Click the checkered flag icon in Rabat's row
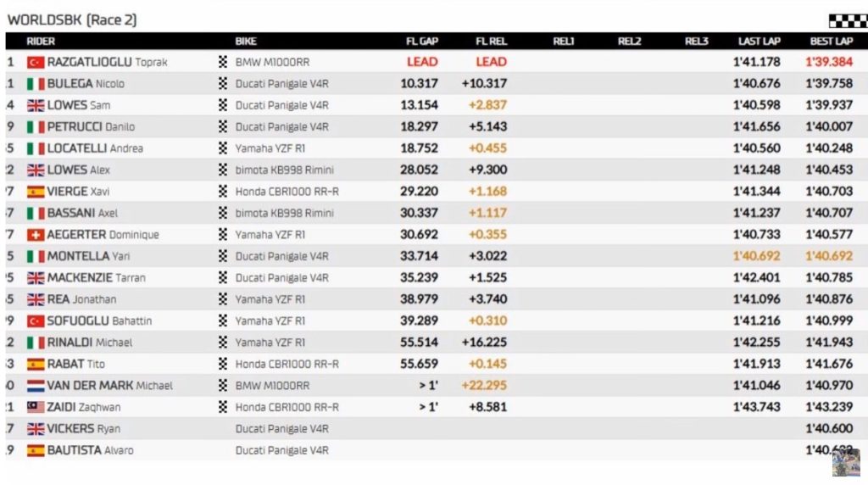868x485 pixels. [x=223, y=364]
